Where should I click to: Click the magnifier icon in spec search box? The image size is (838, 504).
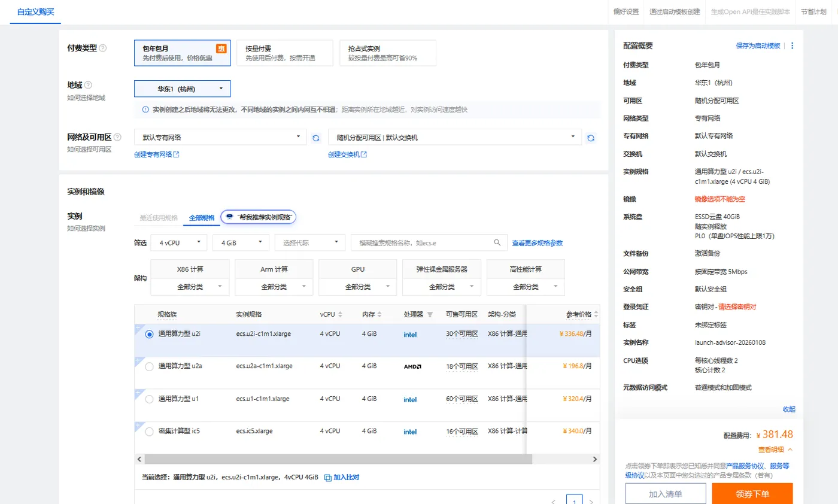coord(497,242)
